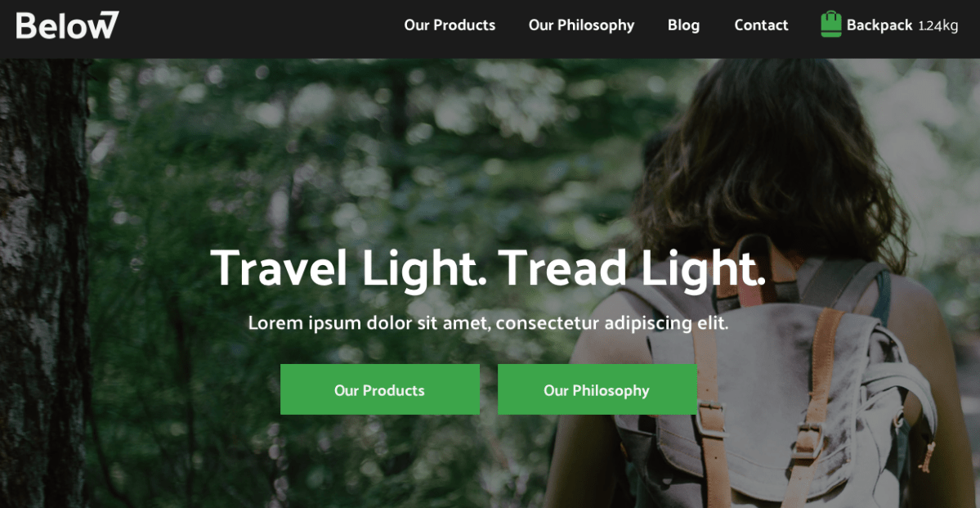This screenshot has height=508, width=980.
Task: Click the 1.24kg backpack weight indicator
Action: [x=938, y=26]
